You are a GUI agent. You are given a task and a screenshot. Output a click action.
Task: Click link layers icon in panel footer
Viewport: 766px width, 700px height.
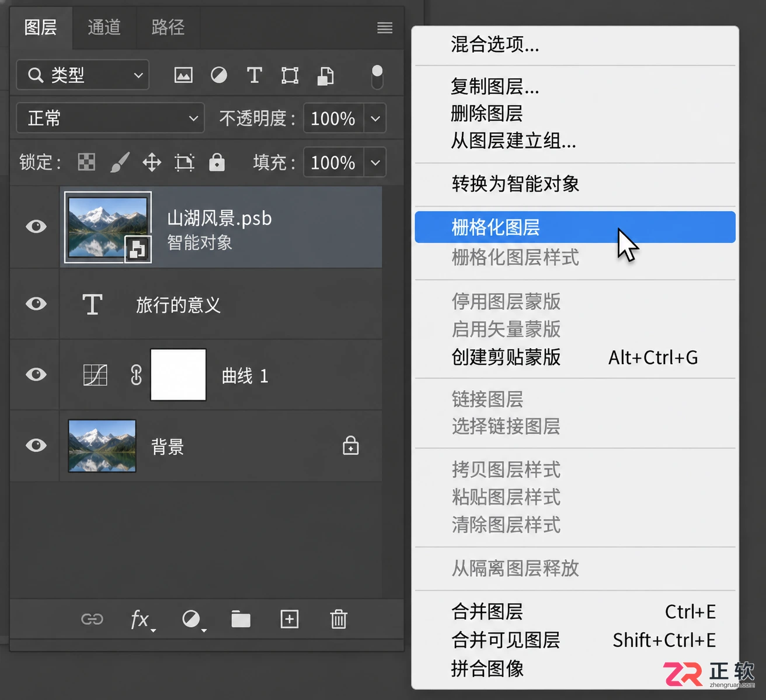click(92, 619)
